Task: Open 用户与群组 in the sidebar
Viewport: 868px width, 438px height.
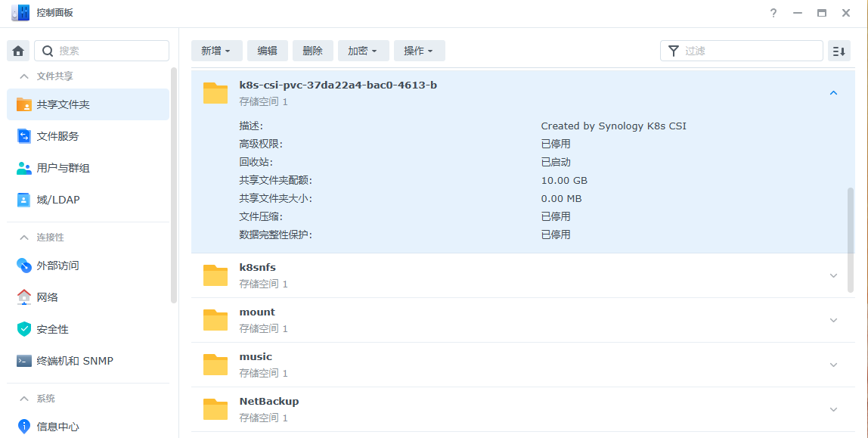Action: (88, 169)
